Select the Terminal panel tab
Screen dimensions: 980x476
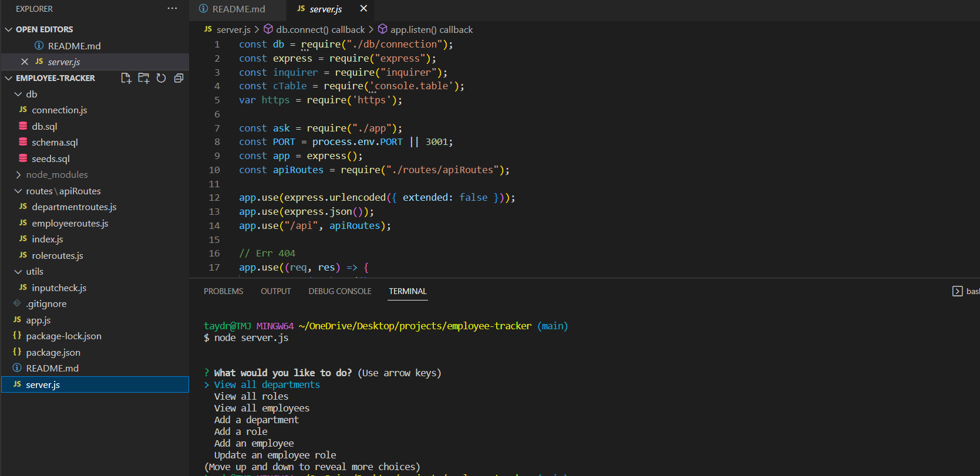pyautogui.click(x=408, y=291)
